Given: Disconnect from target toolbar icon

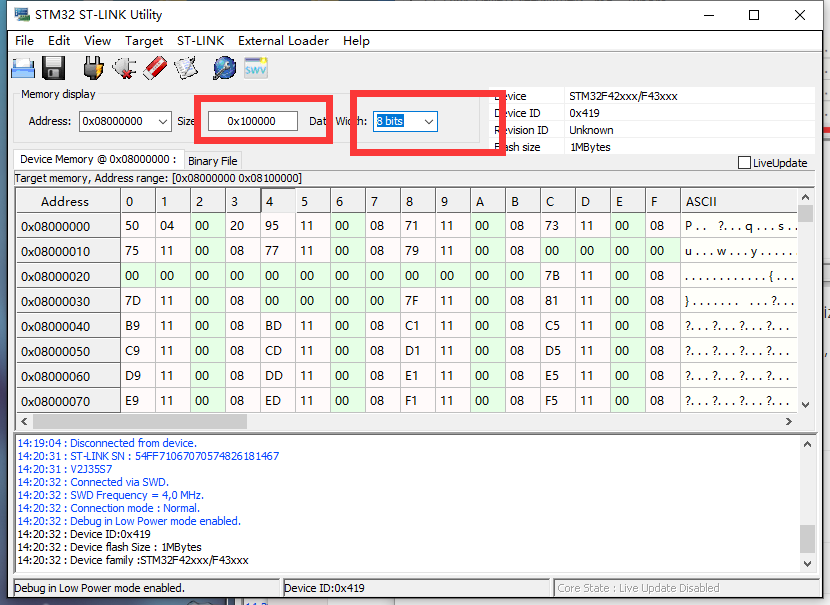Looking at the screenshot, I should pos(124,68).
